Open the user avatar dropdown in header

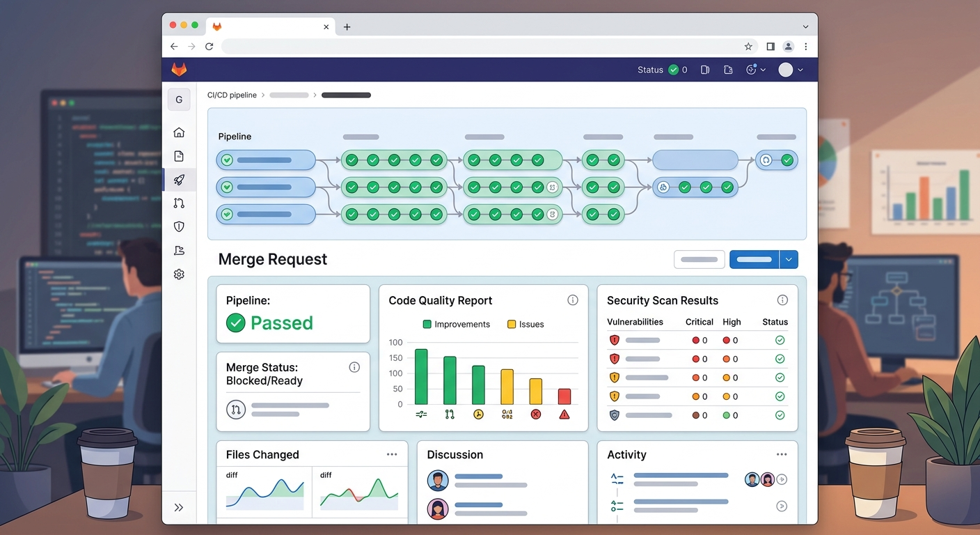coord(791,70)
